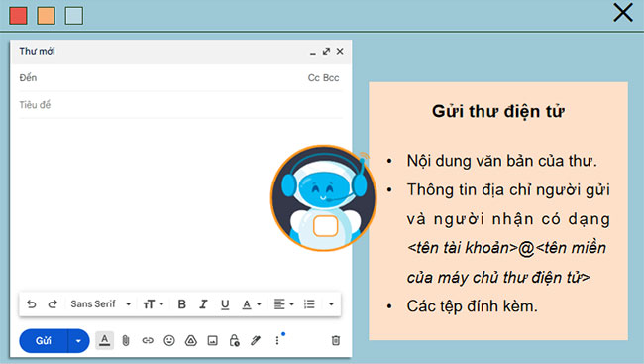Toggle underline formatting
The width and height of the screenshot is (644, 364).
coord(225,304)
